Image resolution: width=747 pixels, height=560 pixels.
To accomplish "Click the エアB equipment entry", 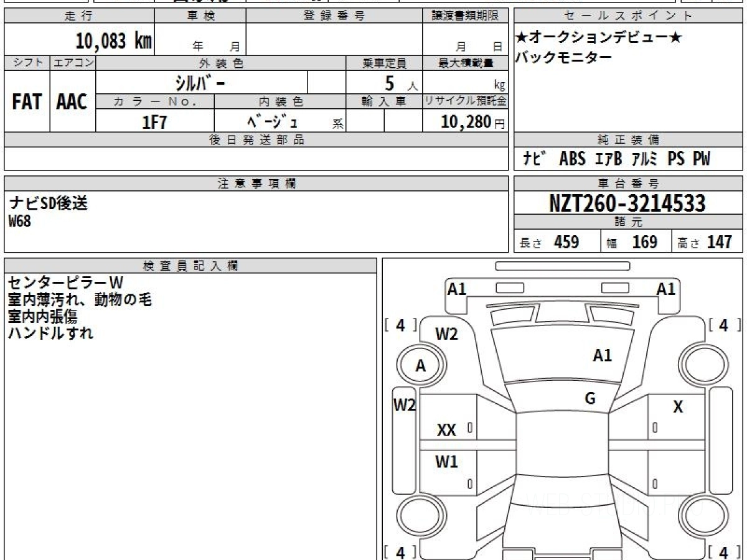I will pos(608,159).
